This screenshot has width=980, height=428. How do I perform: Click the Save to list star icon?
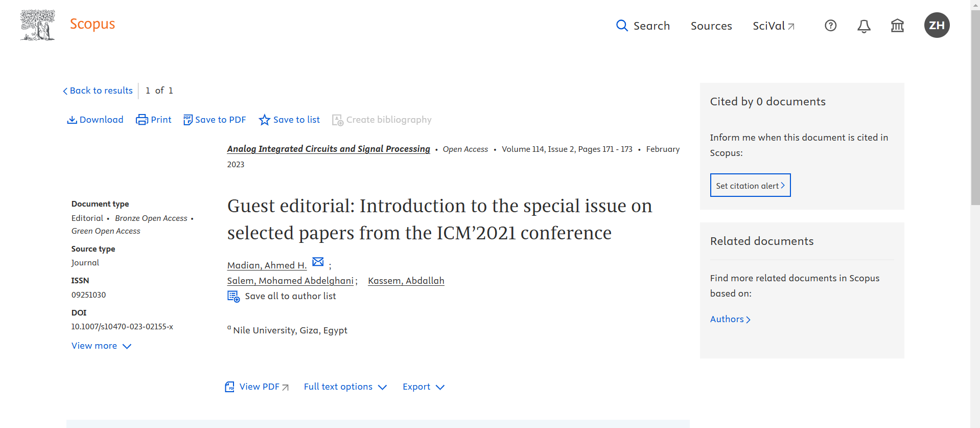pos(264,120)
